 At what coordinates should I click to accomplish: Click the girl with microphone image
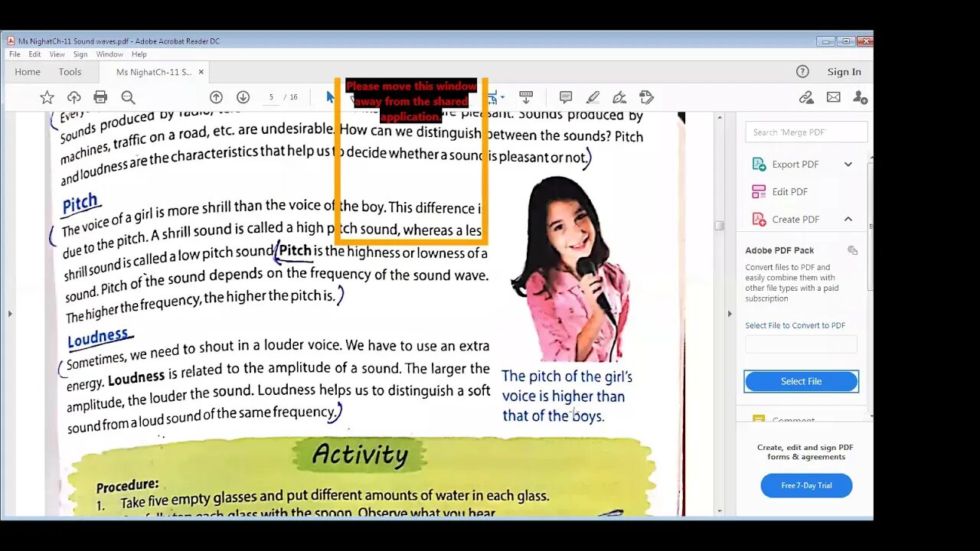(570, 268)
